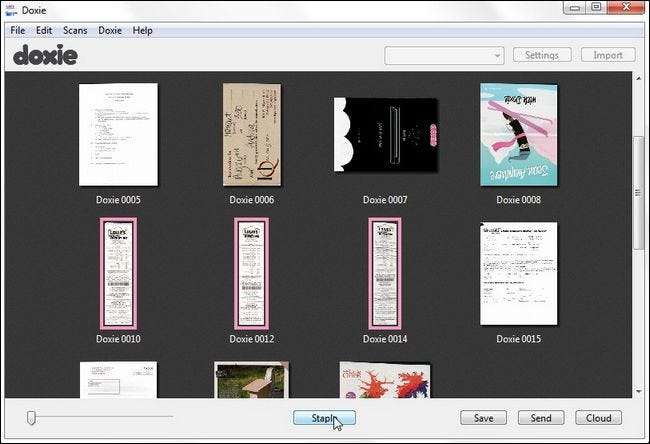Open the Help menu
Screen dimensions: 650x444
(143, 30)
